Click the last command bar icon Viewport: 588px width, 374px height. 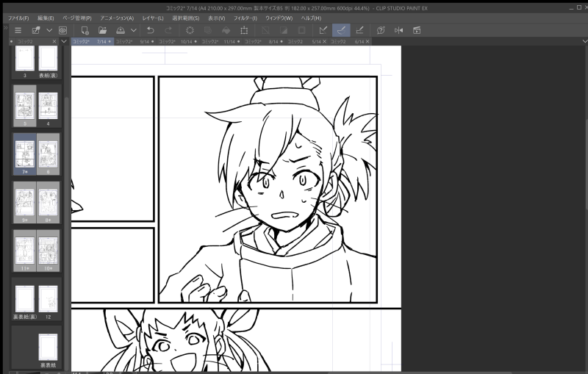(417, 30)
